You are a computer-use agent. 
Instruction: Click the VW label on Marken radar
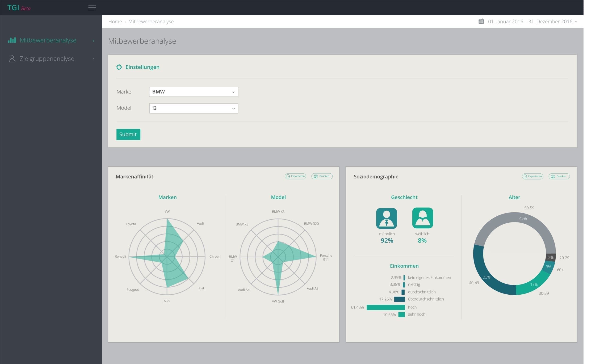tap(167, 211)
